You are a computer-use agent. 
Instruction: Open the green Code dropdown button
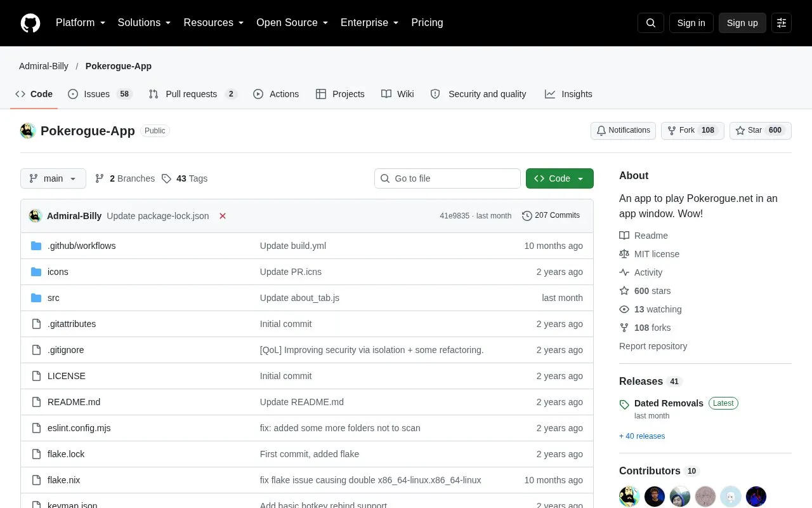coord(560,178)
